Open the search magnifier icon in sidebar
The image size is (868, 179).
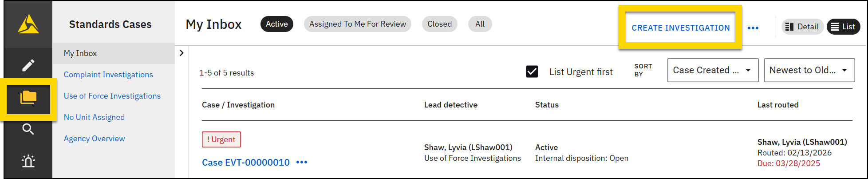pyautogui.click(x=28, y=129)
